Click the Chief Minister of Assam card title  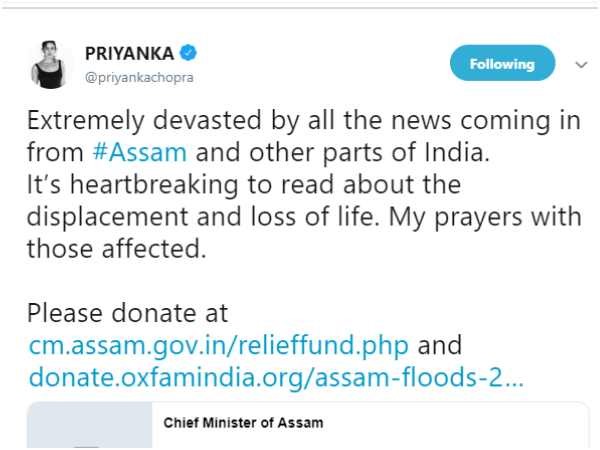pyautogui.click(x=243, y=423)
